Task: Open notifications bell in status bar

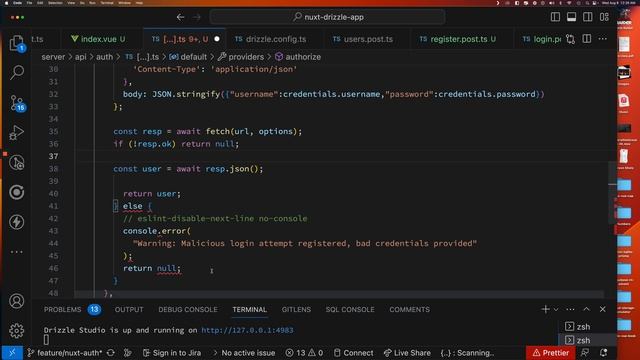Action: [x=603, y=353]
